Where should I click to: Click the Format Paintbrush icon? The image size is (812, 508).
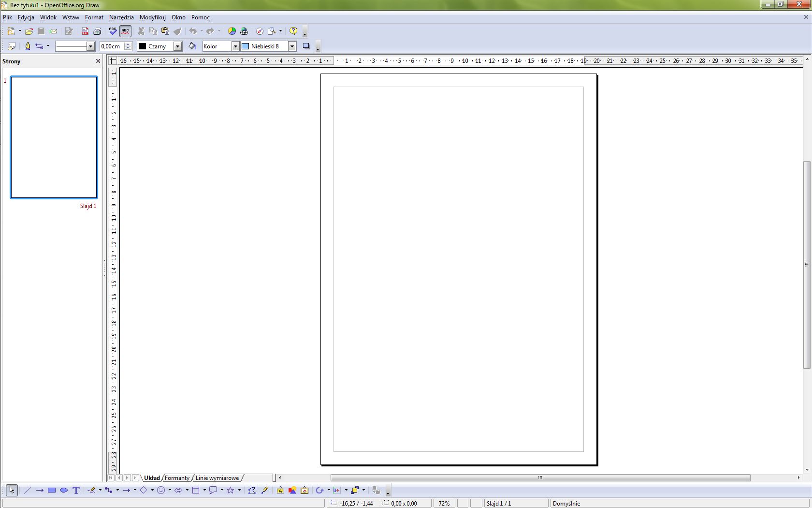(x=177, y=31)
